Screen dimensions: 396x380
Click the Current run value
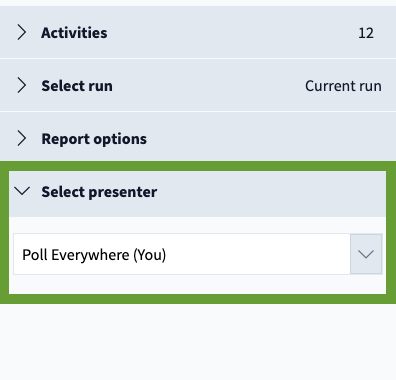[x=343, y=86]
